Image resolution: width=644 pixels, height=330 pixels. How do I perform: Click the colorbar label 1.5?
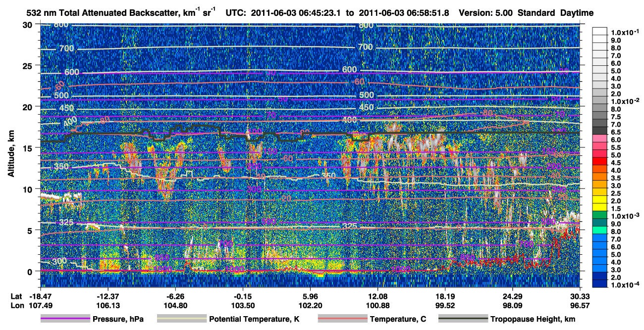pyautogui.click(x=615, y=209)
